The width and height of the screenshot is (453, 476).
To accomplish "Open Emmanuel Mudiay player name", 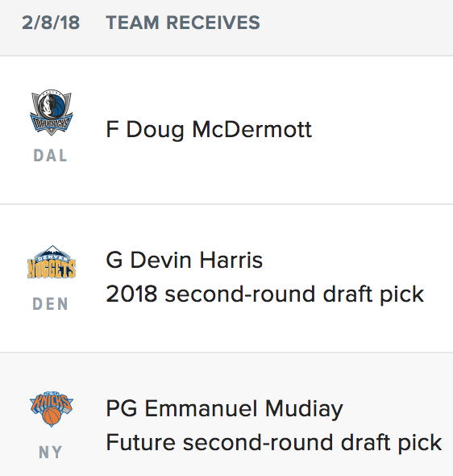I will [243, 409].
